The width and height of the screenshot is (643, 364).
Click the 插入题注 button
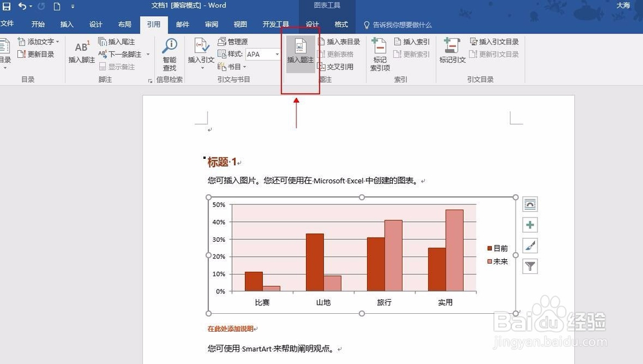300,53
